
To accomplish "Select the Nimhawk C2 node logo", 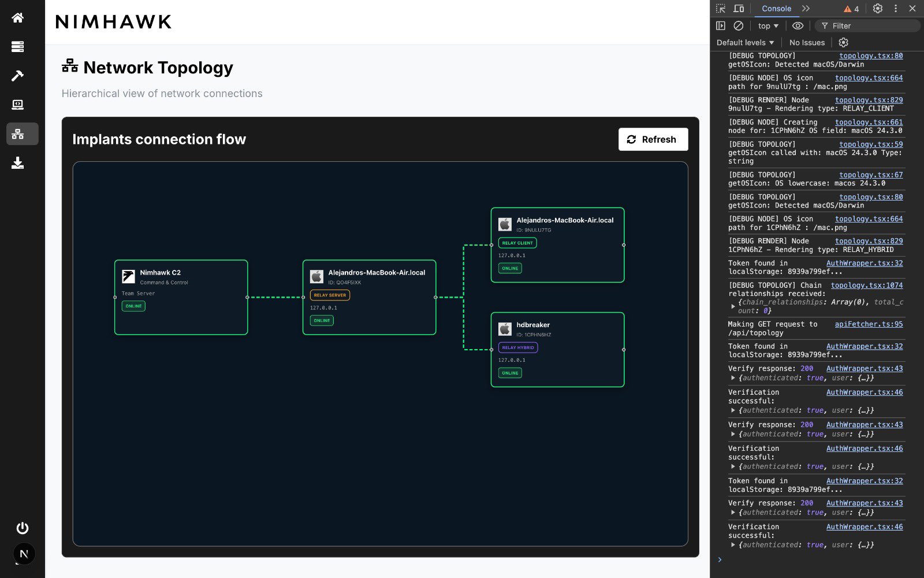I will 128,276.
